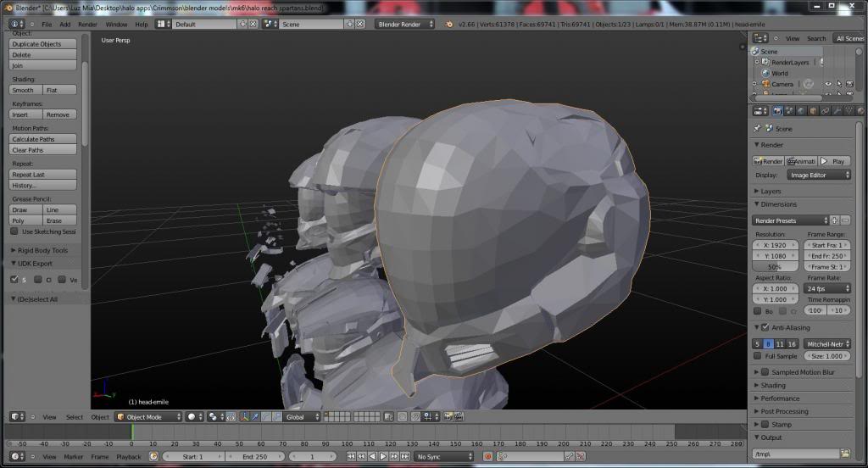The width and height of the screenshot is (868, 468).
Task: Open the Object Mode dropdown
Action: pyautogui.click(x=148, y=417)
